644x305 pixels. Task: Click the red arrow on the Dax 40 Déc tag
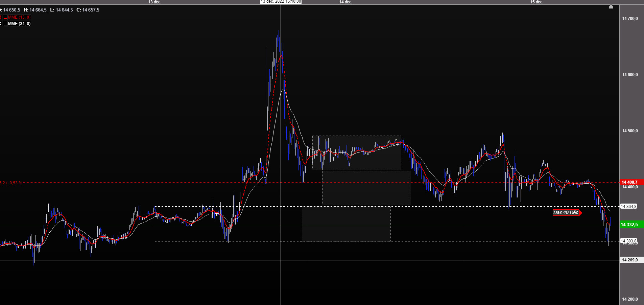tap(580, 213)
